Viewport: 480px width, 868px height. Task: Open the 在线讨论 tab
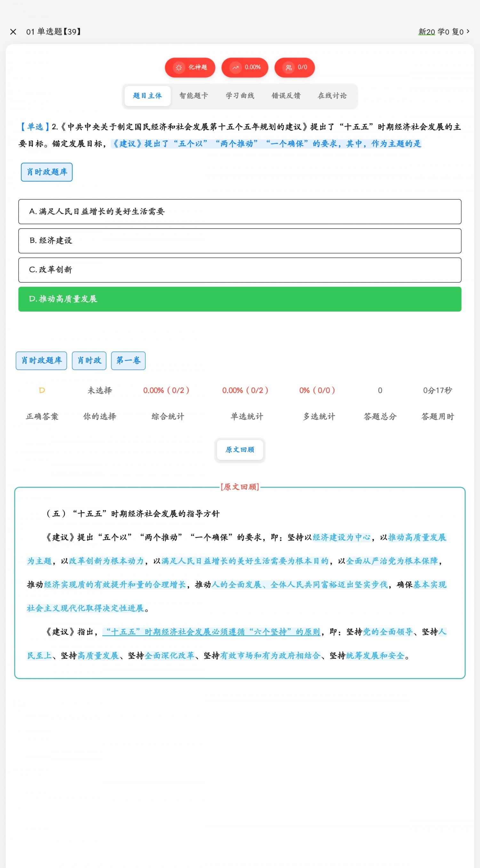pos(332,96)
